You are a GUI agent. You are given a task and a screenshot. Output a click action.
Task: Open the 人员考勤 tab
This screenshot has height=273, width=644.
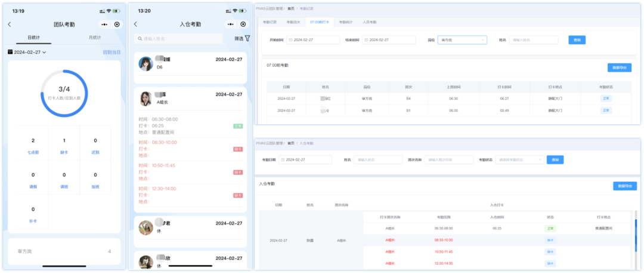370,22
